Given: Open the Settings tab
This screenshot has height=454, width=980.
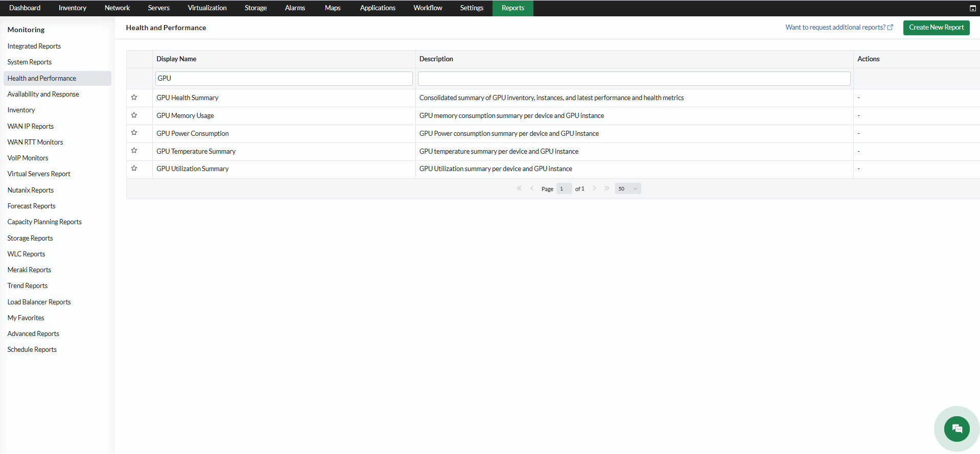Looking at the screenshot, I should point(472,8).
